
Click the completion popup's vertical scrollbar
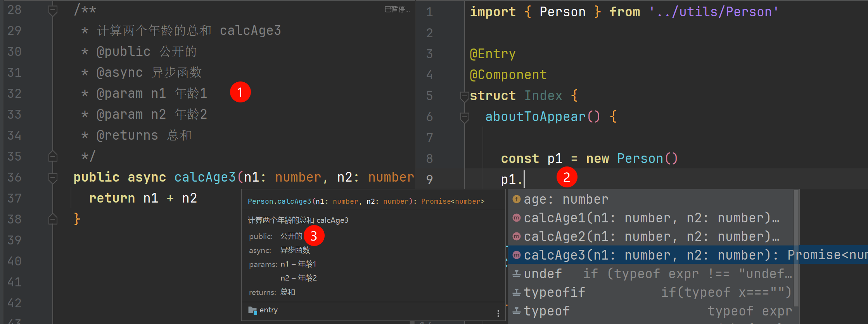[796, 248]
